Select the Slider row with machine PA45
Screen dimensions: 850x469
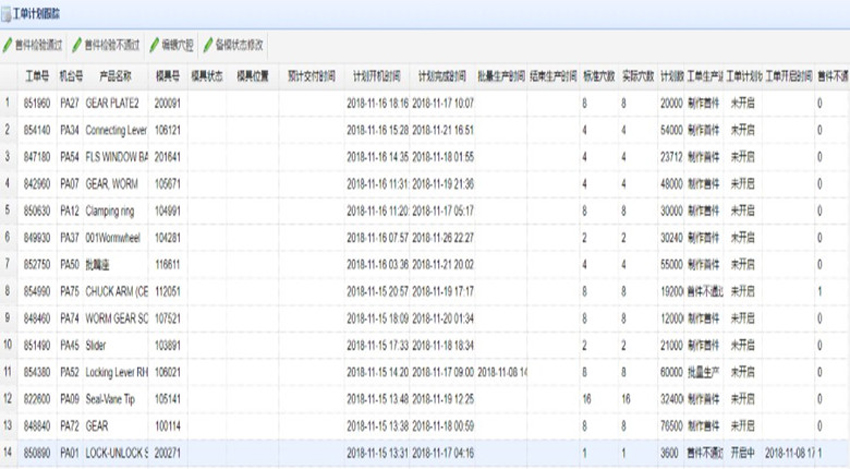coord(98,345)
